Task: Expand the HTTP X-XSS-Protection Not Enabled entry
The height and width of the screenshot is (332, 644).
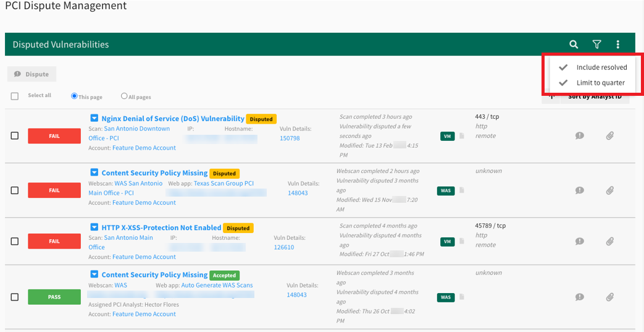Action: click(x=94, y=228)
